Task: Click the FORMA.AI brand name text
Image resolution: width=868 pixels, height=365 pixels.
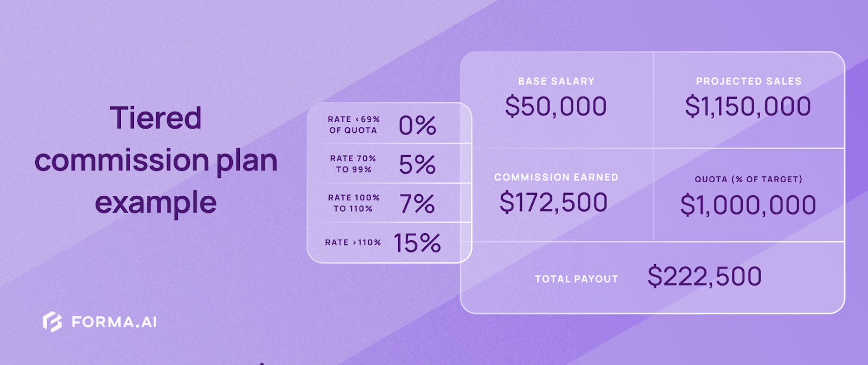Action: click(x=114, y=322)
